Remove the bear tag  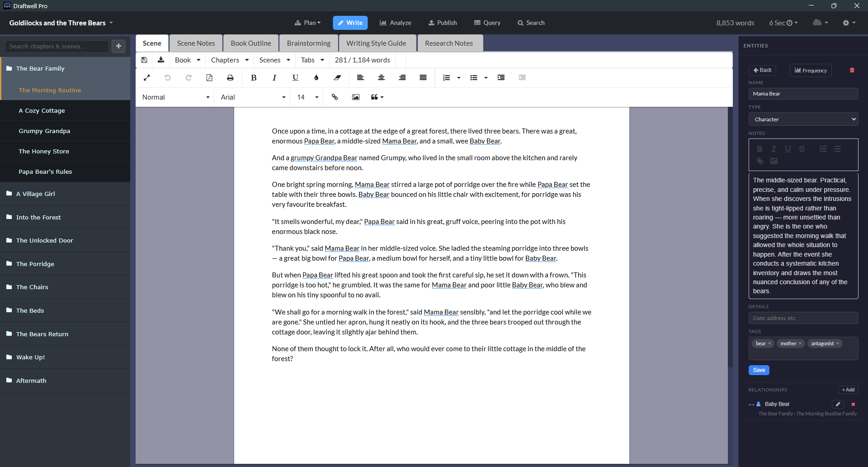point(769,343)
